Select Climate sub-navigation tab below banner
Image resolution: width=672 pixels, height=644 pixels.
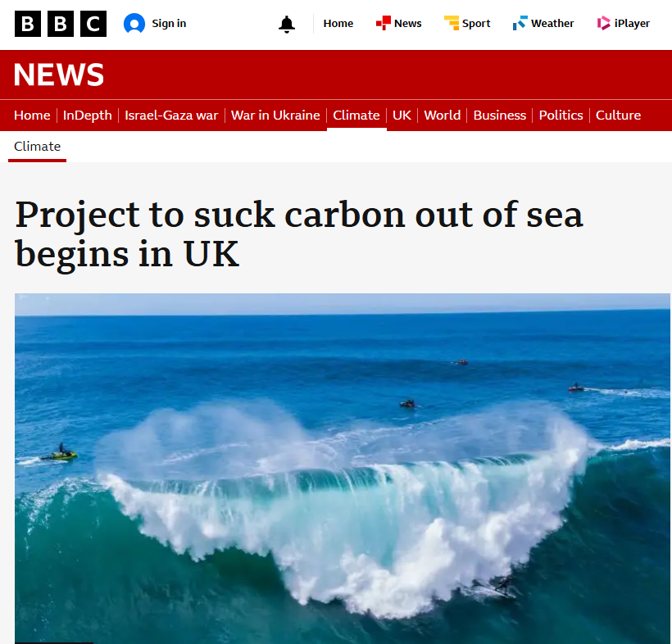37,147
